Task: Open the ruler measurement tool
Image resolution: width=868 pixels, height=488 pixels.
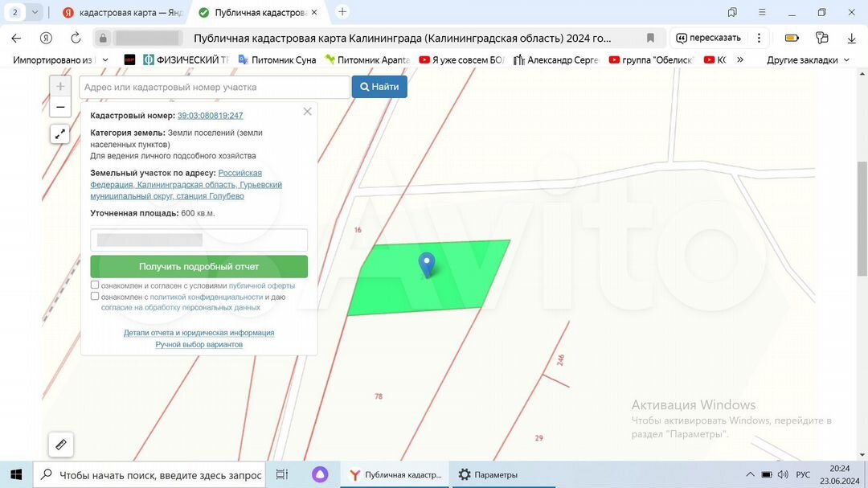Action: (x=60, y=444)
